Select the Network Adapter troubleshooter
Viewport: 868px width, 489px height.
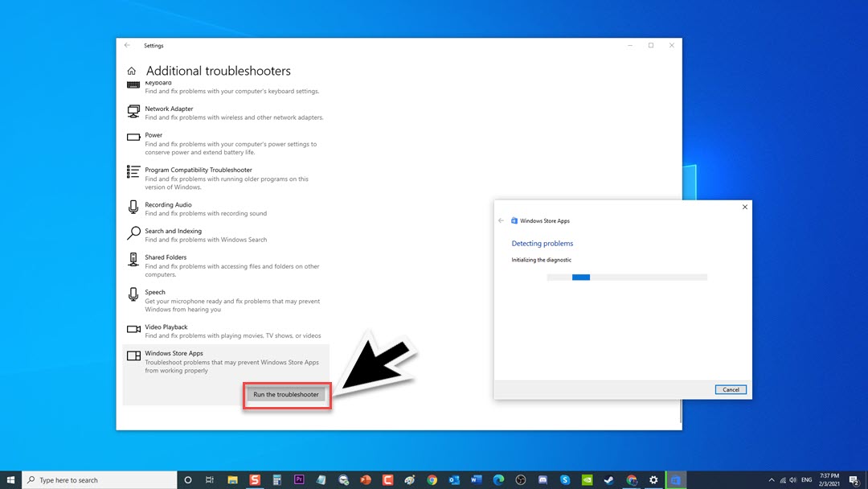pos(226,113)
